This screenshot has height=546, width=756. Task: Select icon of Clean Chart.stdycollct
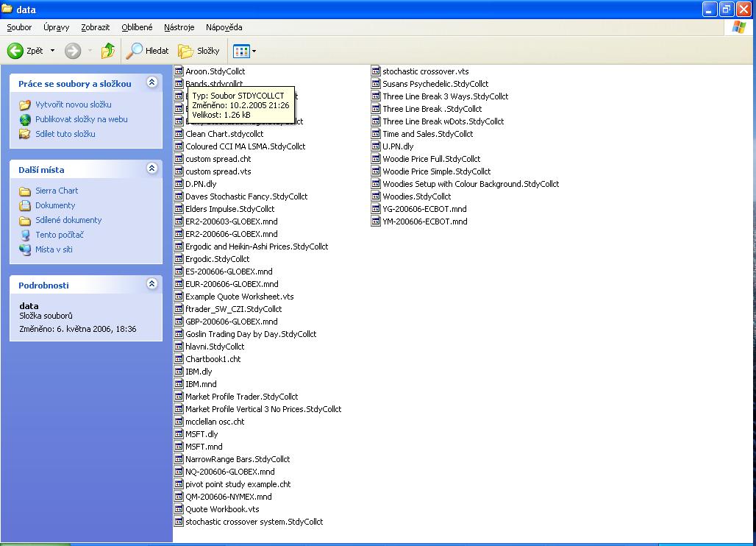click(x=179, y=134)
